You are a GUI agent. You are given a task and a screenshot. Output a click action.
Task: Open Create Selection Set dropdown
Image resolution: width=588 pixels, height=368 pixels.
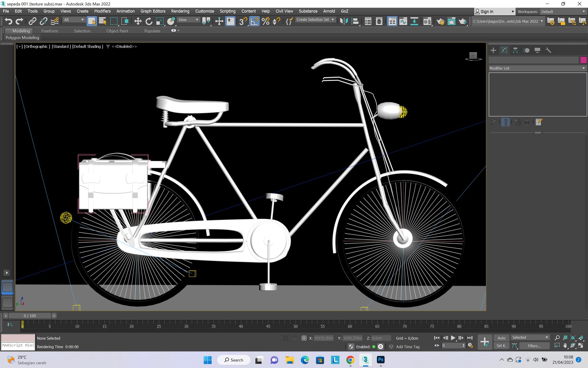pyautogui.click(x=315, y=20)
